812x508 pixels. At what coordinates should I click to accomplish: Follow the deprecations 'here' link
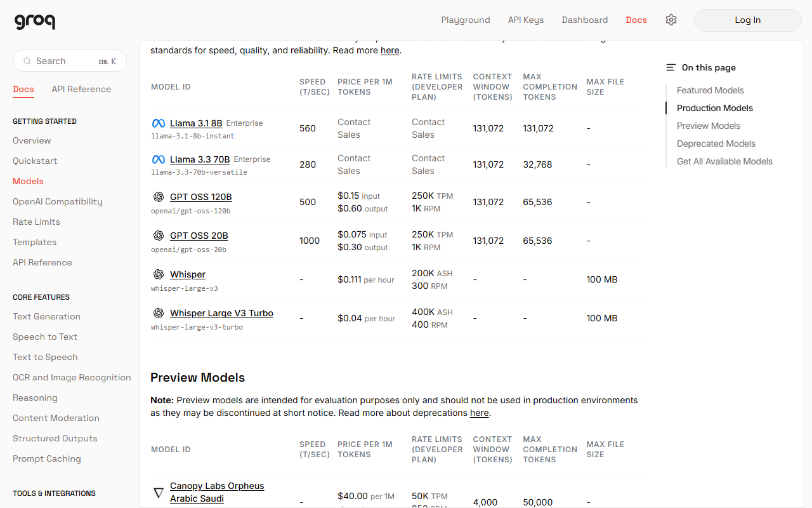click(480, 413)
